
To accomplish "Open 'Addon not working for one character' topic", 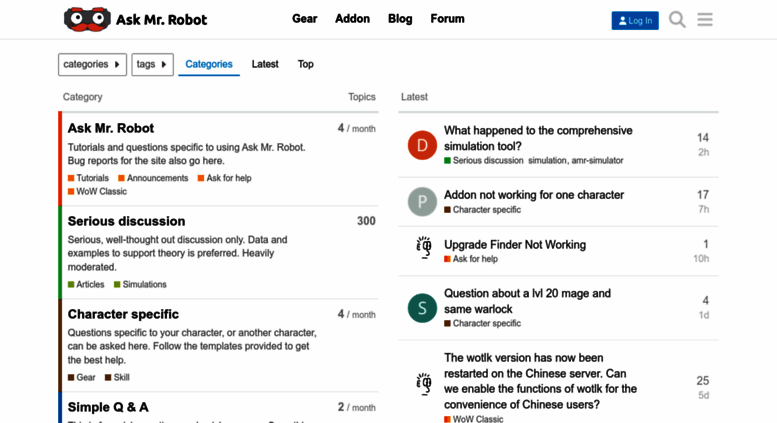I will [534, 195].
